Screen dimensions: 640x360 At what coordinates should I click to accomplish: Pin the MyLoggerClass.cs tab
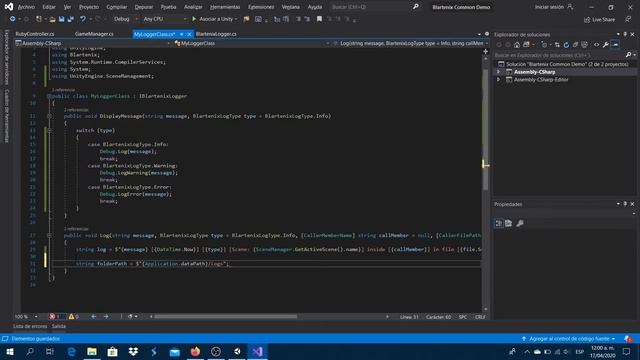(182, 34)
